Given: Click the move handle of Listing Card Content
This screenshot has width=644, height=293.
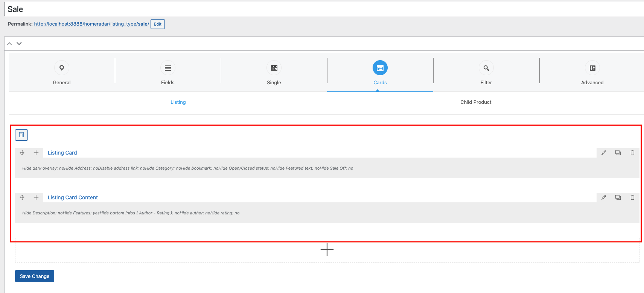Looking at the screenshot, I should click(22, 197).
